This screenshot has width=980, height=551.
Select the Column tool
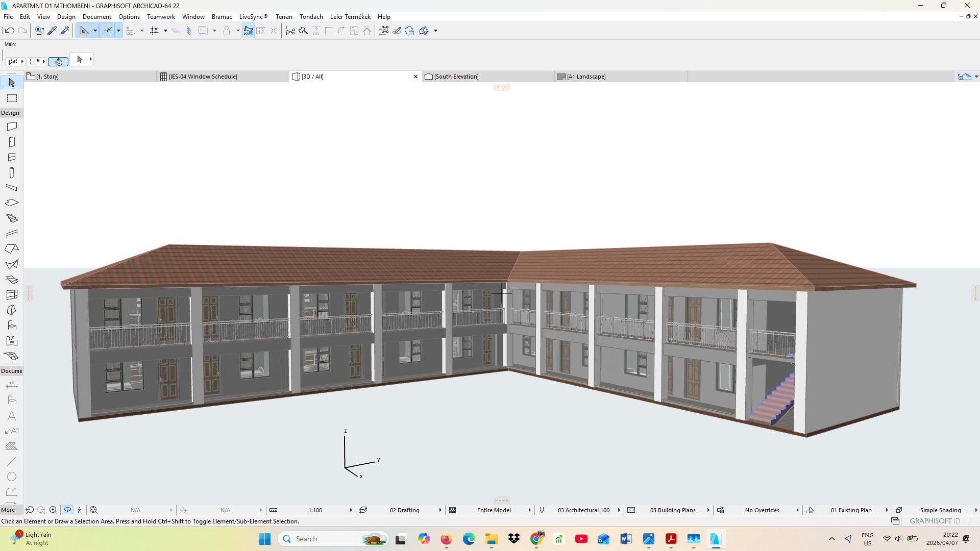(12, 173)
